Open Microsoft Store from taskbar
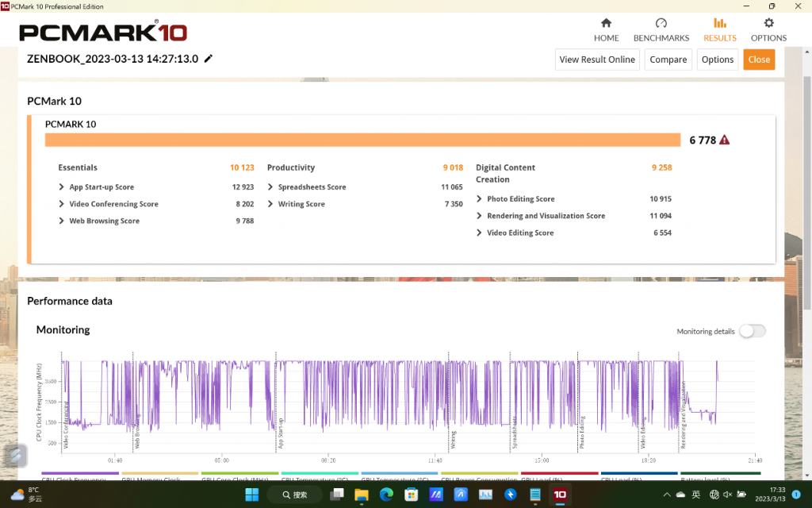This screenshot has width=812, height=508. [412, 495]
